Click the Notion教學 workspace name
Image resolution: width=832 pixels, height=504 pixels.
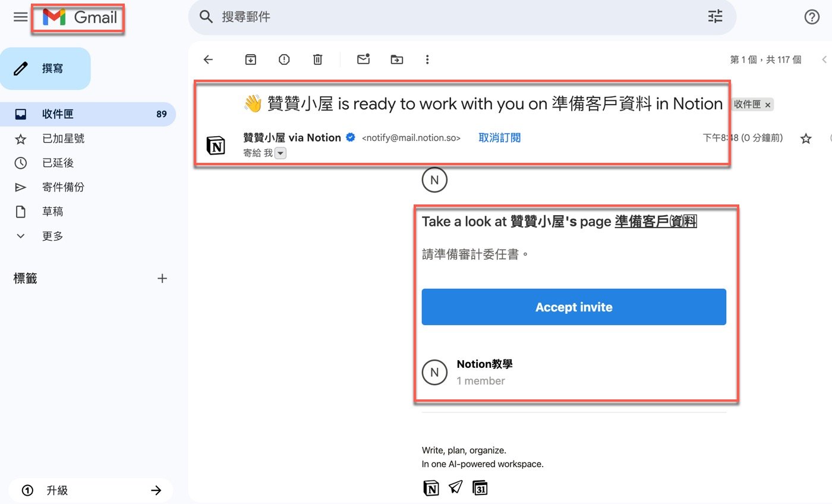coord(485,364)
